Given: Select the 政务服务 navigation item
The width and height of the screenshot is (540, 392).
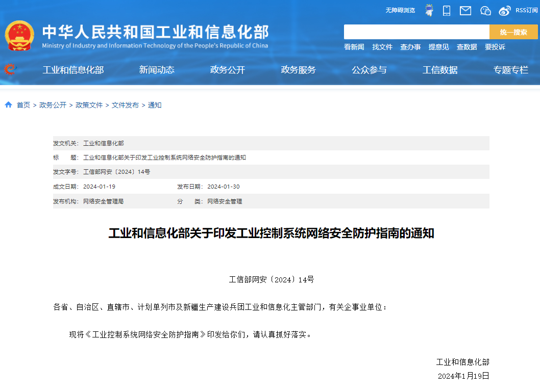Looking at the screenshot, I should point(298,70).
